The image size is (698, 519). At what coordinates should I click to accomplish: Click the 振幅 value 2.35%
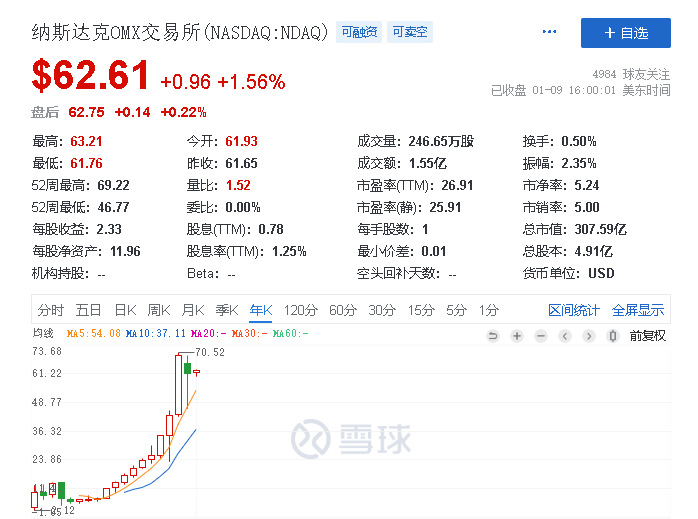coord(579,163)
